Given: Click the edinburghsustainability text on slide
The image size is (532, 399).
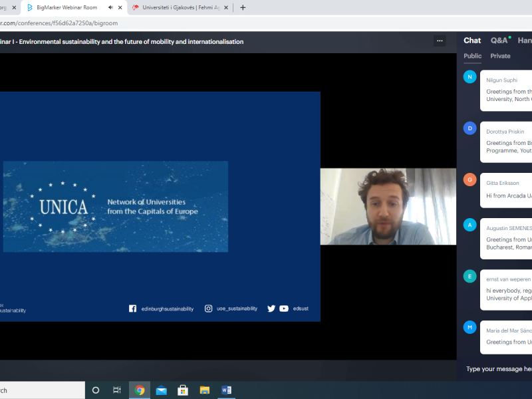Looking at the screenshot, I should [168, 309].
